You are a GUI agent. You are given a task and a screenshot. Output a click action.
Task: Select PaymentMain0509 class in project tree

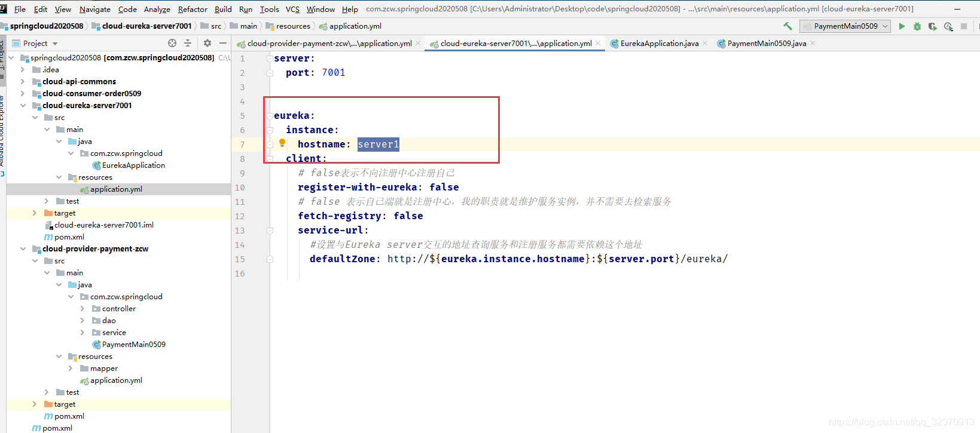click(133, 345)
